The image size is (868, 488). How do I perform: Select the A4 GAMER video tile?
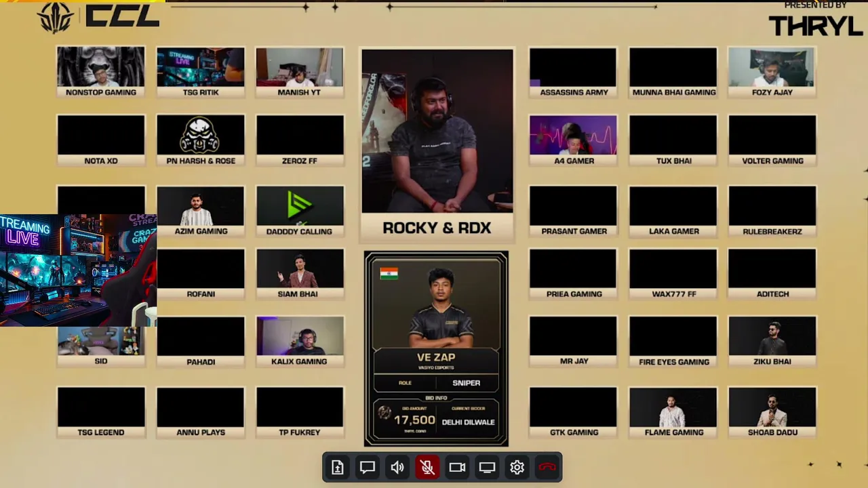point(573,140)
